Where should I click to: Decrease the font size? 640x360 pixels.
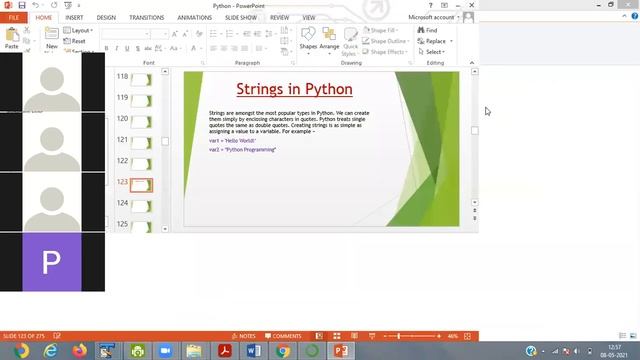pos(185,34)
